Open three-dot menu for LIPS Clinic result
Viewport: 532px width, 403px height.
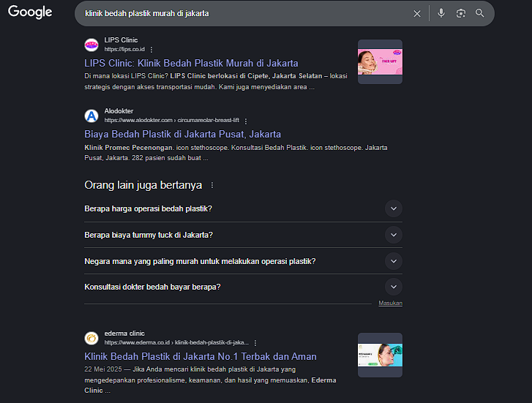(151, 50)
